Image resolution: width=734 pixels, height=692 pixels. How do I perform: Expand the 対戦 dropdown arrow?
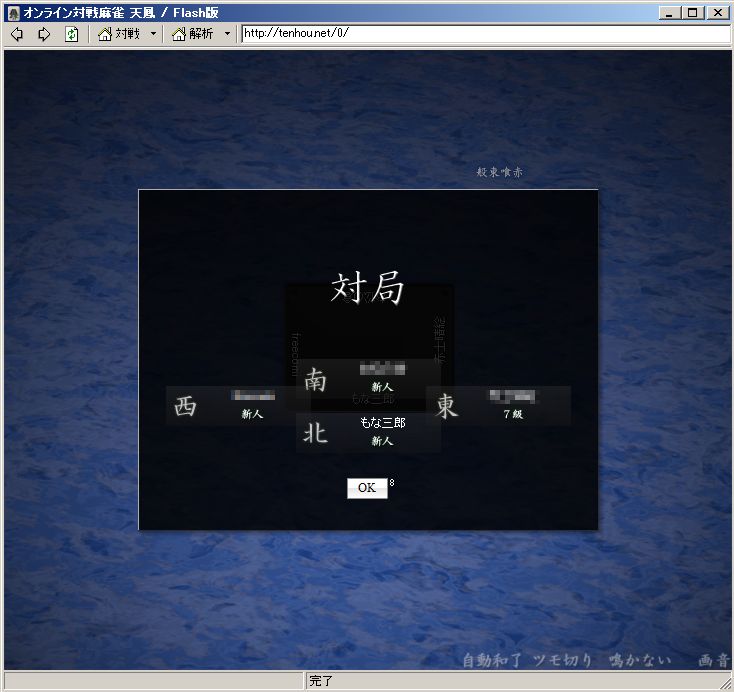click(153, 34)
